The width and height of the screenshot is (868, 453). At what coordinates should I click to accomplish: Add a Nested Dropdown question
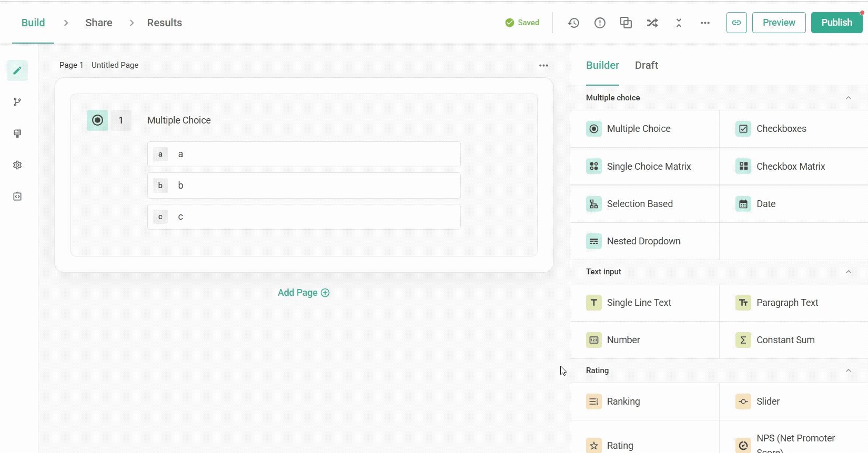tap(644, 241)
